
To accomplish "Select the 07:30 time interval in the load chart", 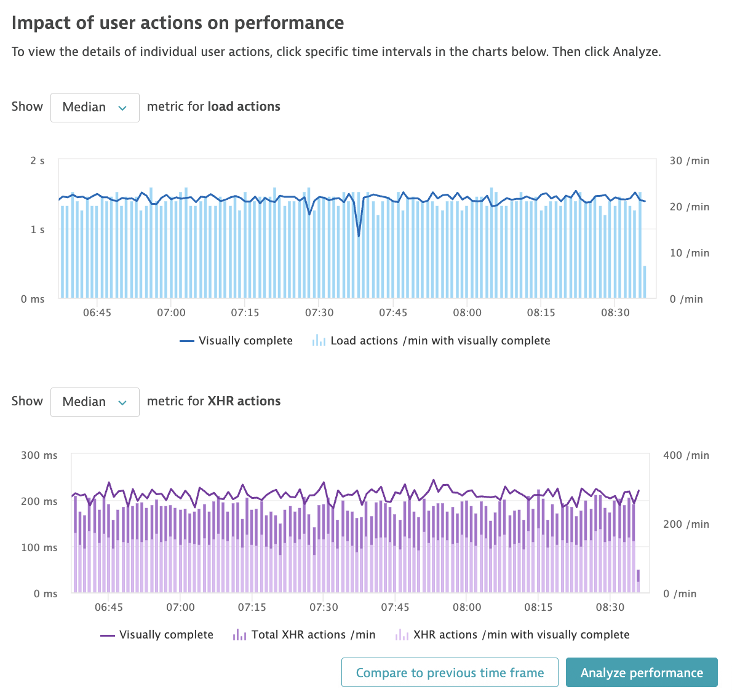I will [x=319, y=246].
